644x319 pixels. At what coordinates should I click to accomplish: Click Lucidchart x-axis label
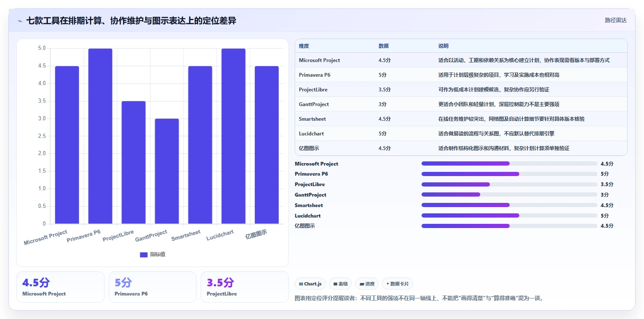point(220,236)
